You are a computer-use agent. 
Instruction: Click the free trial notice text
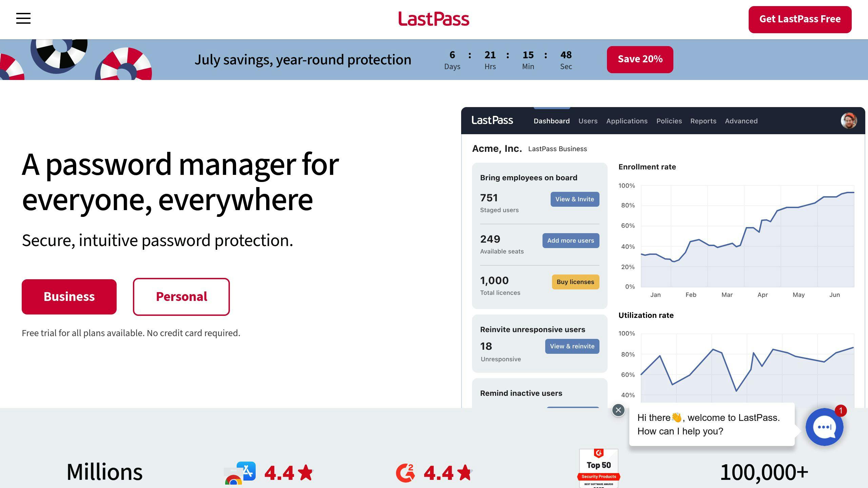(x=131, y=333)
